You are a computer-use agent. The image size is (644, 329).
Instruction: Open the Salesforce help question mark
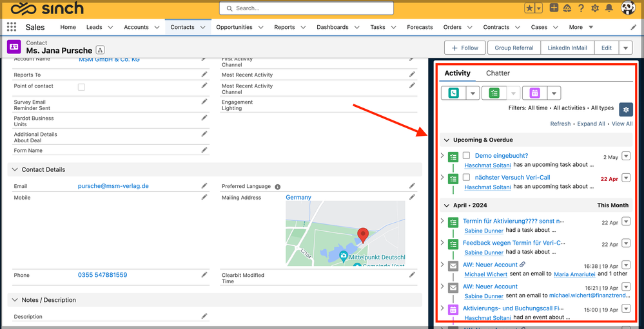pyautogui.click(x=581, y=8)
